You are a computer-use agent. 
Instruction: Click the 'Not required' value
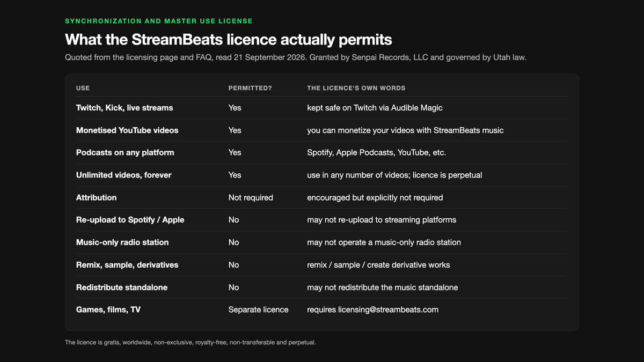(251, 198)
